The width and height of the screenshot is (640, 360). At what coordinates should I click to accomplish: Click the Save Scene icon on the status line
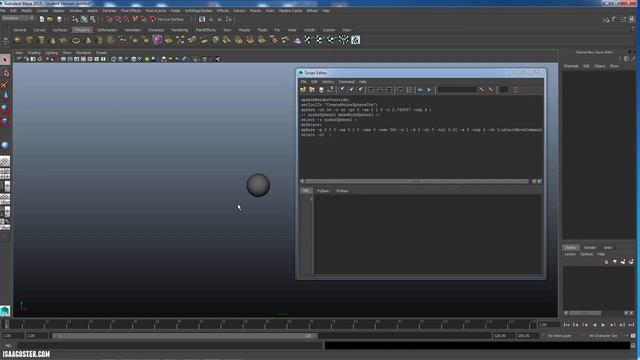[x=59, y=19]
